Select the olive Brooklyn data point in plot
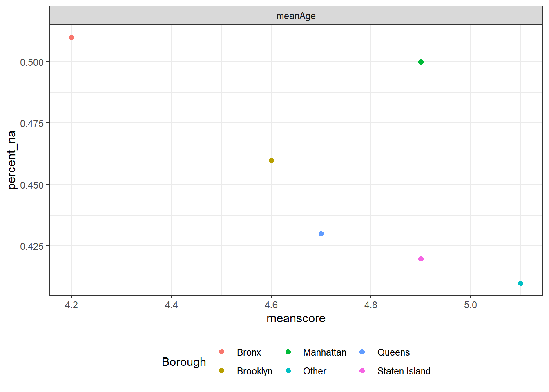Screen dimensions: 549x392 click(x=271, y=160)
